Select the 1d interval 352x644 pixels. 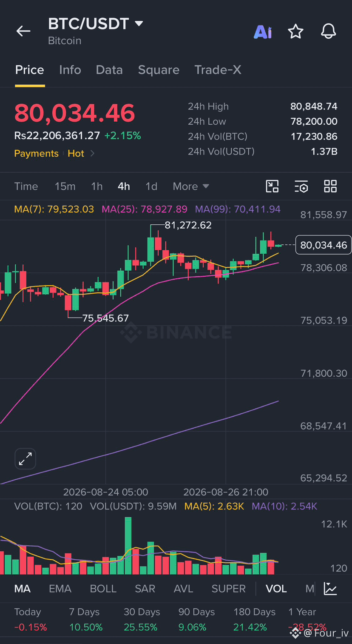coord(151,186)
